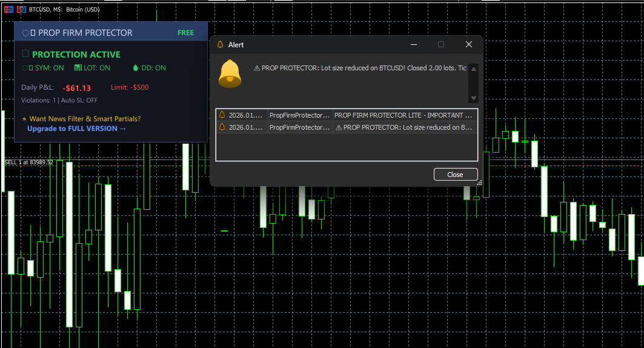This screenshot has width=644, height=348.
Task: Click the Limit: -$500 text
Action: pos(130,87)
